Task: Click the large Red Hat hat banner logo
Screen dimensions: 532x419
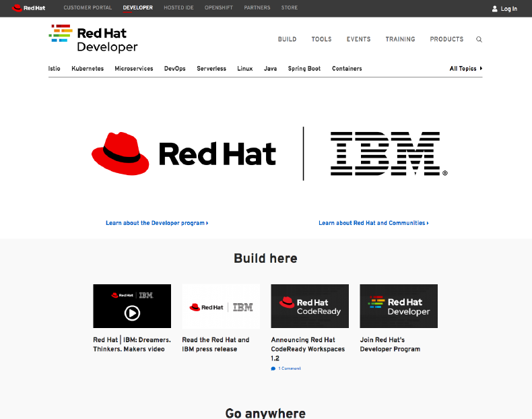Action: (x=184, y=154)
